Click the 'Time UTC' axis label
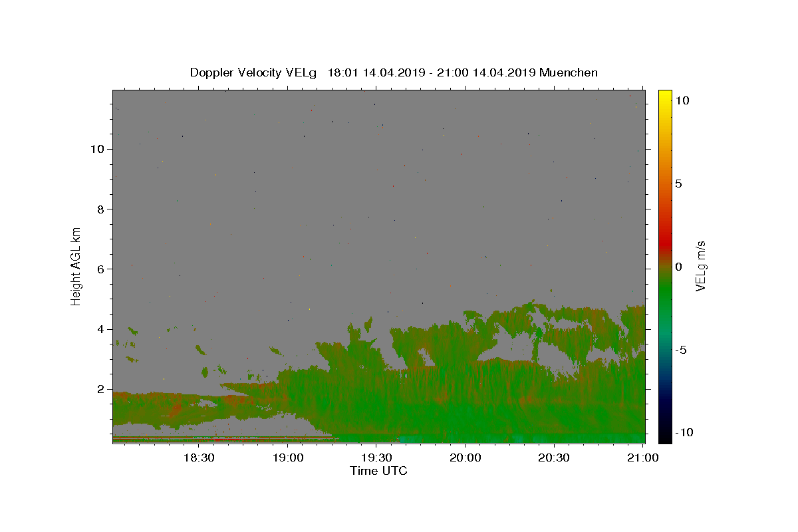The width and height of the screenshot is (798, 532). pyautogui.click(x=378, y=471)
